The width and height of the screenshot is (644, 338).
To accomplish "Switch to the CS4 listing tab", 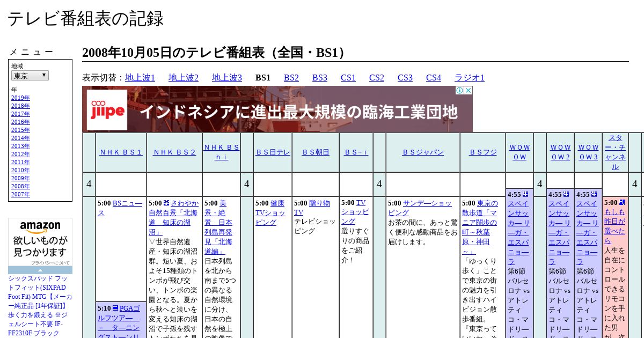I will (x=434, y=77).
